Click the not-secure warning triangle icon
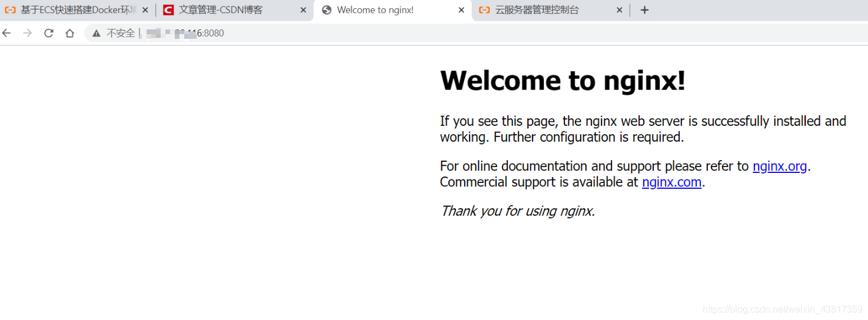868x320 pixels. (x=97, y=34)
